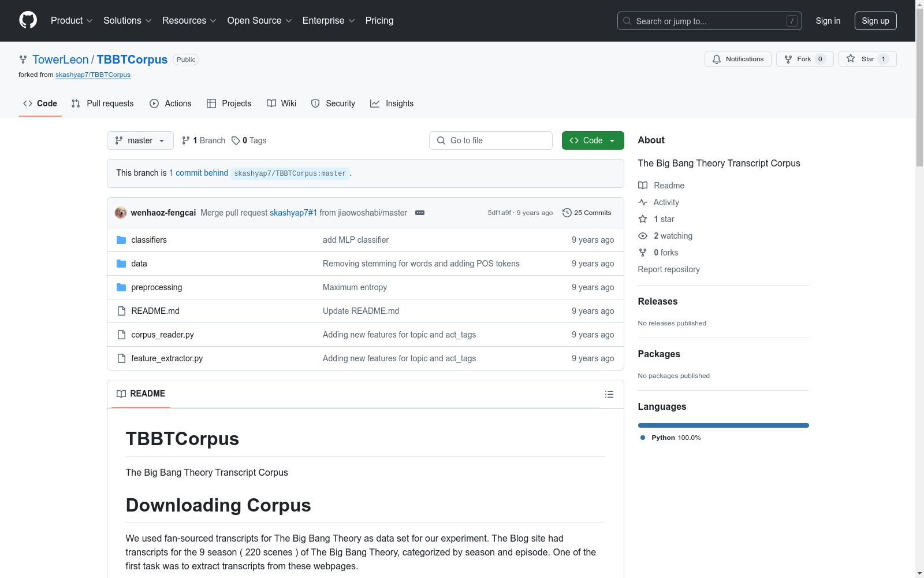Click the fork icon beside TowerLeon

coord(23,60)
